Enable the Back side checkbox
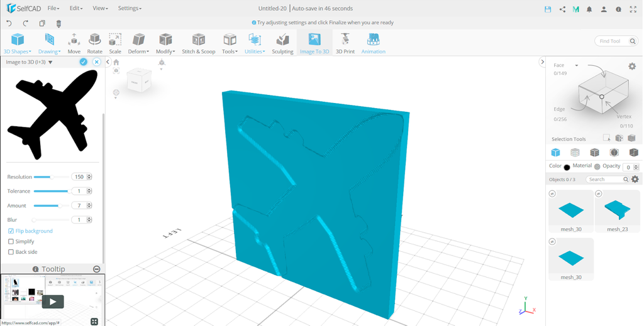The image size is (644, 326). (x=11, y=252)
